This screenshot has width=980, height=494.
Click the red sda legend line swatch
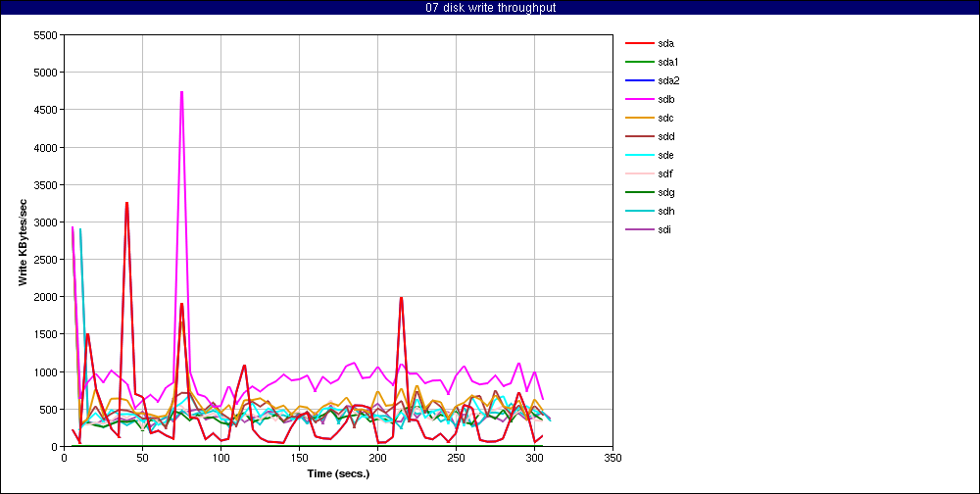pos(639,44)
